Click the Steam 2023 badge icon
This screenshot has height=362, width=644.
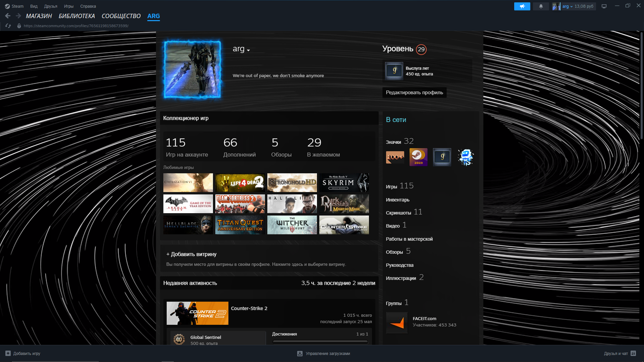419,157
